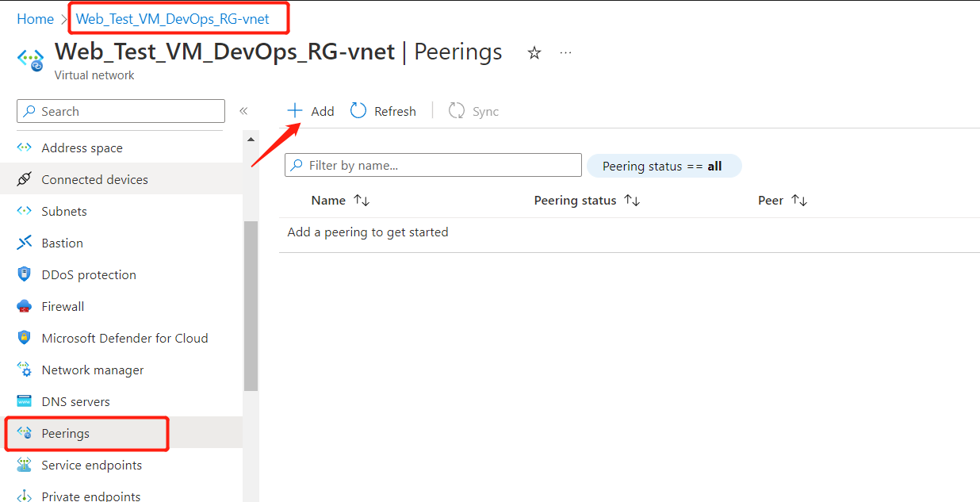Open Web_Test_VM_DevOps_RG-vnet breadcrumb link
This screenshot has width=980, height=502.
[x=173, y=19]
